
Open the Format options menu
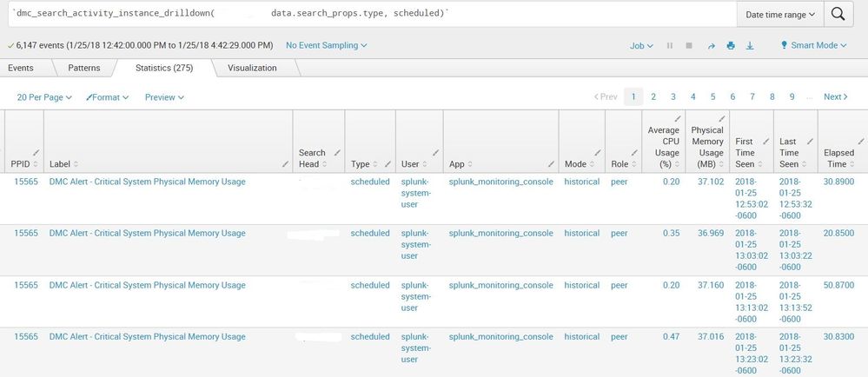tap(108, 97)
